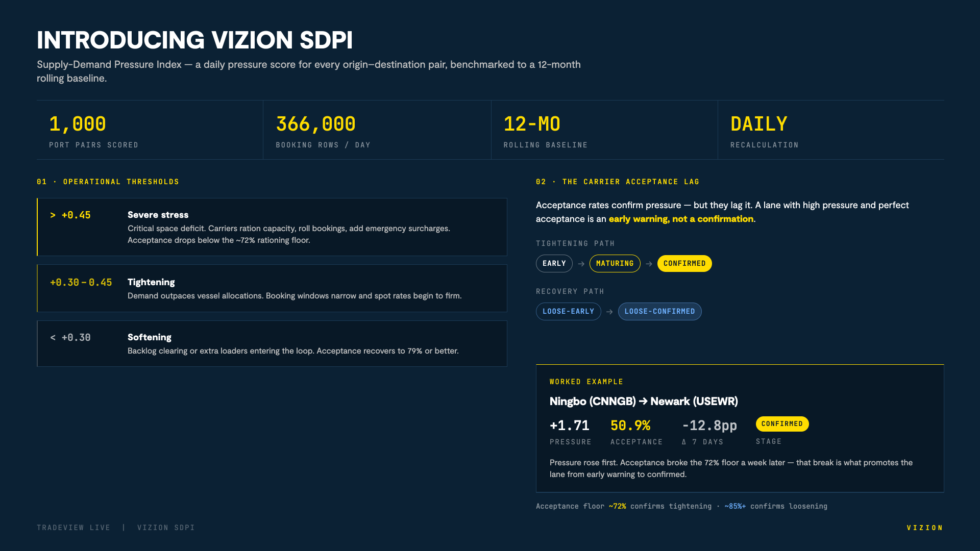Click the INTRODUCING VIZION SDPI title

pyautogui.click(x=194, y=40)
